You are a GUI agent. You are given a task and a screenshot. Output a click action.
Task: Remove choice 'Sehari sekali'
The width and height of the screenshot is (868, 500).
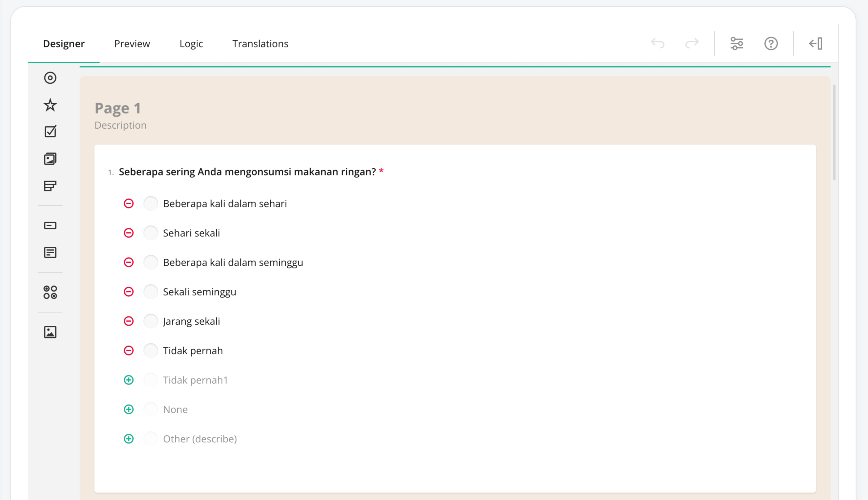click(128, 233)
